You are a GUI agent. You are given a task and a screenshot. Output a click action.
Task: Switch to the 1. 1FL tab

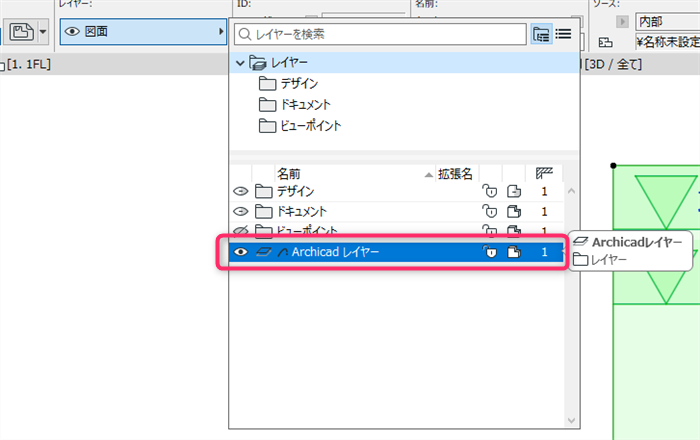(29, 64)
